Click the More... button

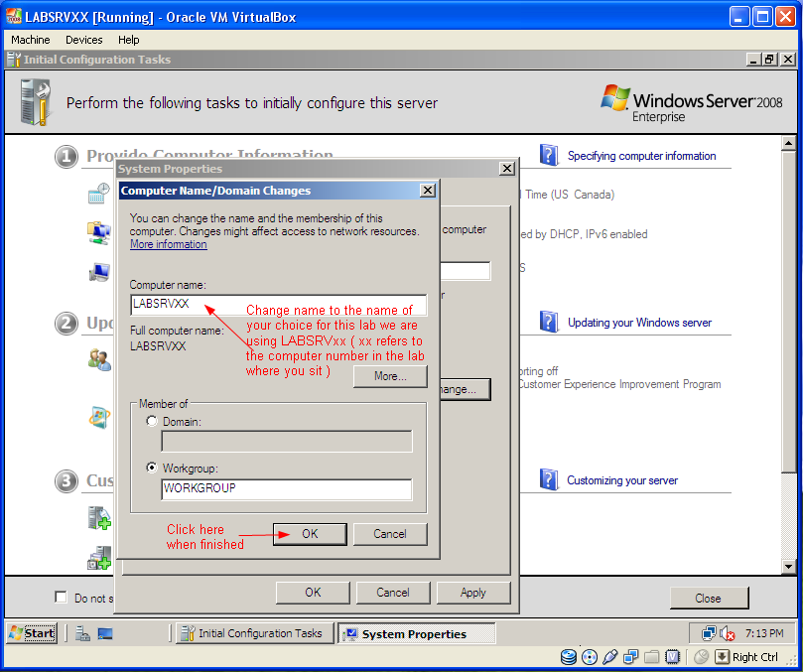[390, 376]
